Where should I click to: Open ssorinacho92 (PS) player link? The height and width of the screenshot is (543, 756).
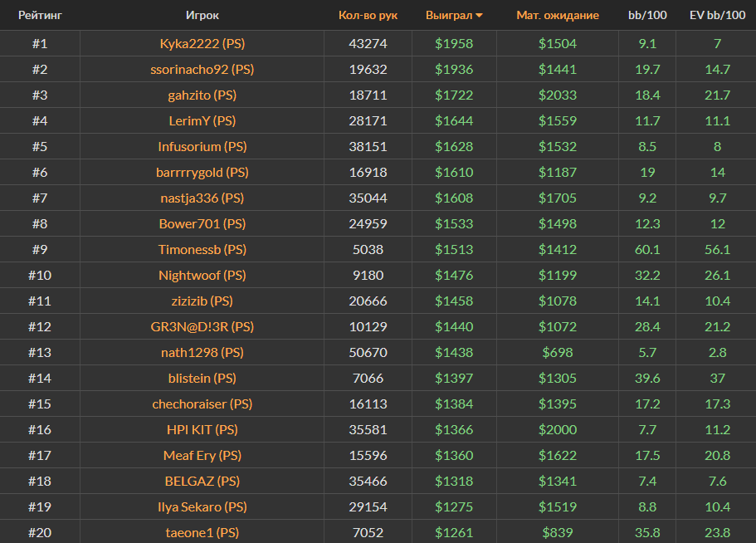point(202,69)
